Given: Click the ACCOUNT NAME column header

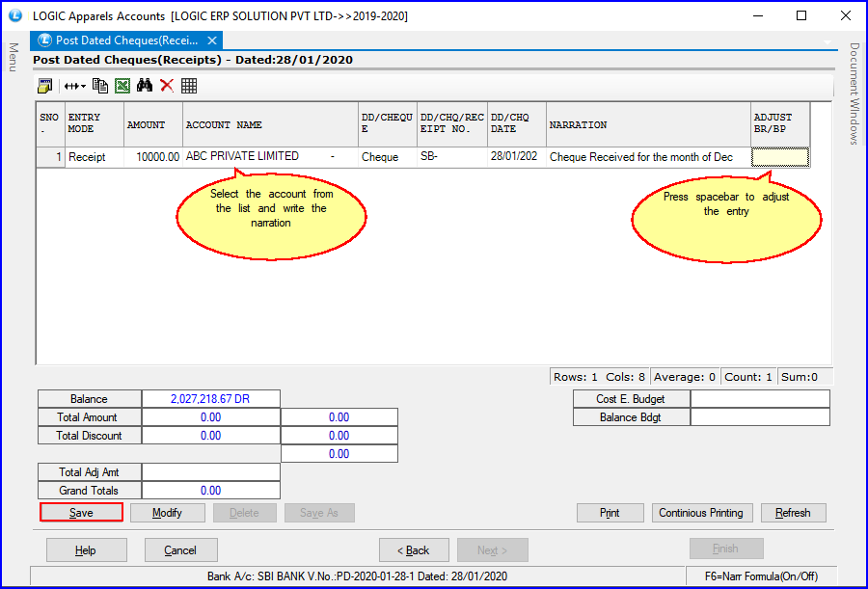Looking at the screenshot, I should 270,124.
